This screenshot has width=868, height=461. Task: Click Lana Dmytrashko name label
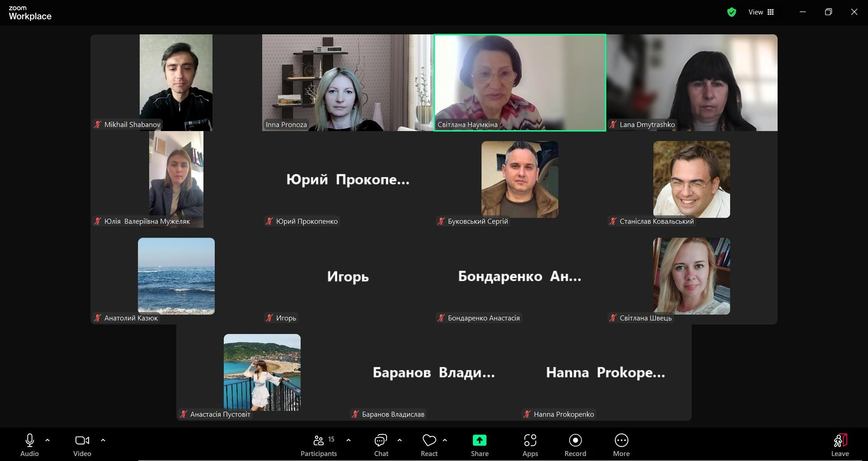tap(647, 125)
